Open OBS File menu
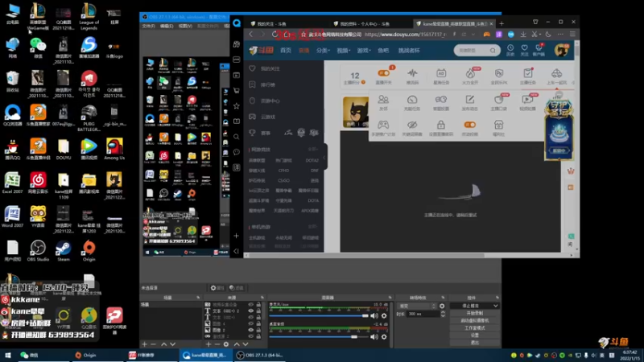 pos(149,26)
